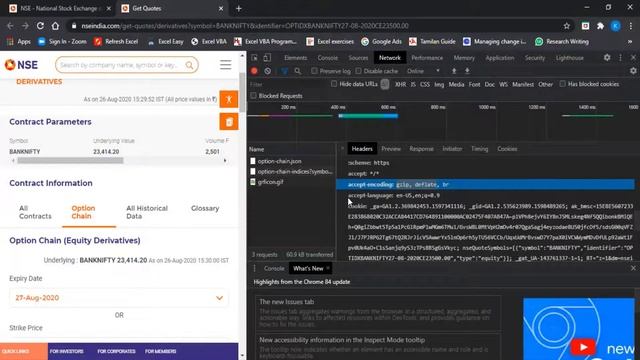The image size is (640, 360).
Task: Click the network Filter text field
Action: 289,84
